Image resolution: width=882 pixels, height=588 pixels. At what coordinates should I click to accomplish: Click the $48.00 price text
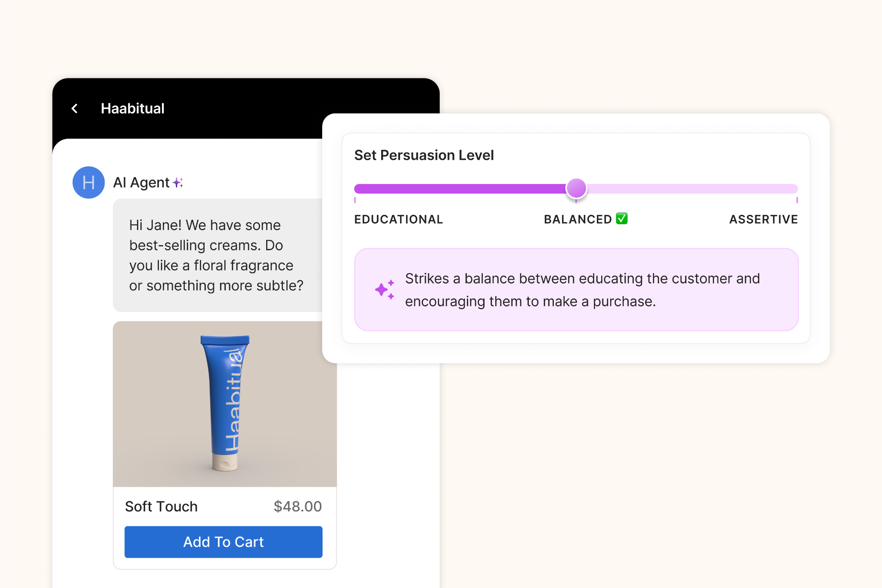(x=298, y=507)
